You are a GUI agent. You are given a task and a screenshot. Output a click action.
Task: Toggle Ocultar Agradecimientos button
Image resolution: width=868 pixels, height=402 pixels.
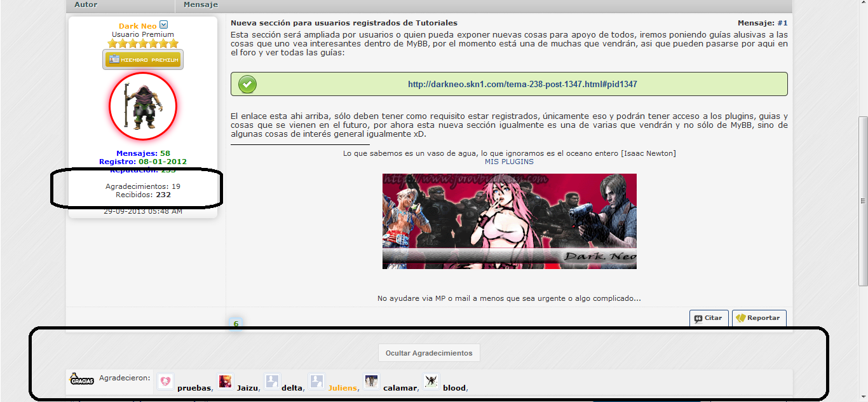pos(429,353)
